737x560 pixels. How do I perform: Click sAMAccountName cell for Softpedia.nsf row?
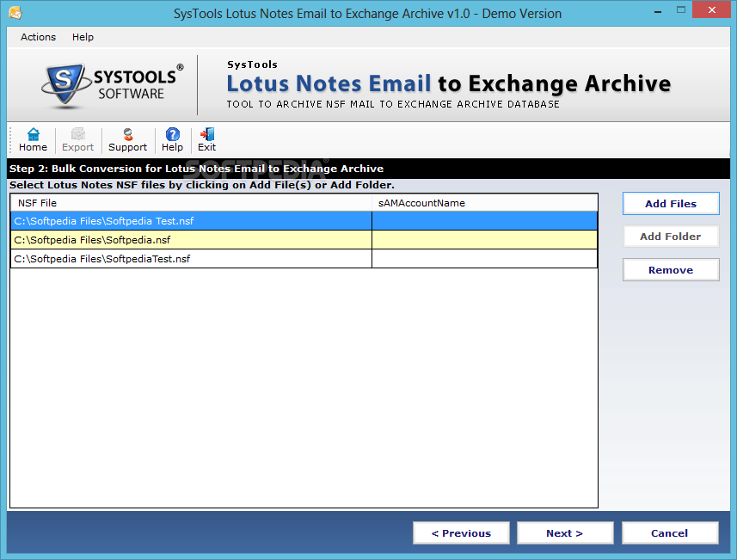(484, 240)
